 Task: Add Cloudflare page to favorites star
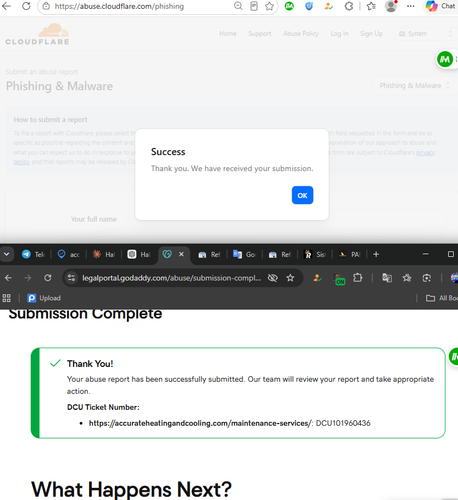[269, 6]
